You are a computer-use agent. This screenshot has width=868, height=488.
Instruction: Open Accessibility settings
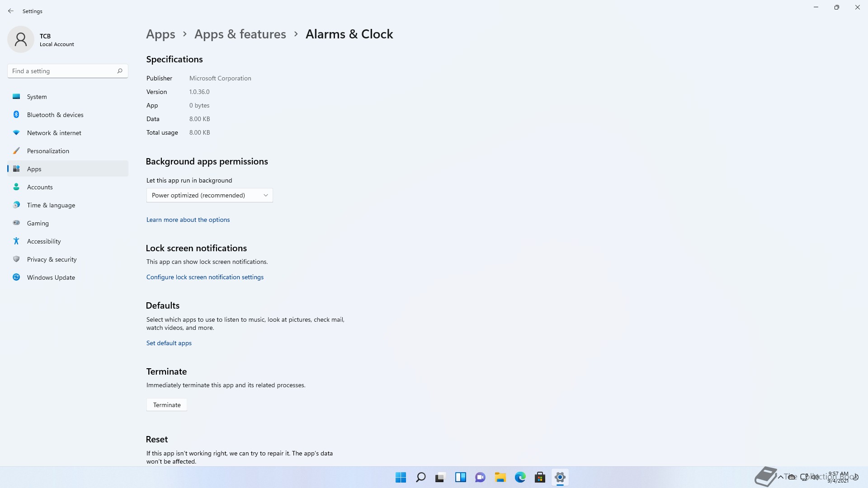pos(68,241)
